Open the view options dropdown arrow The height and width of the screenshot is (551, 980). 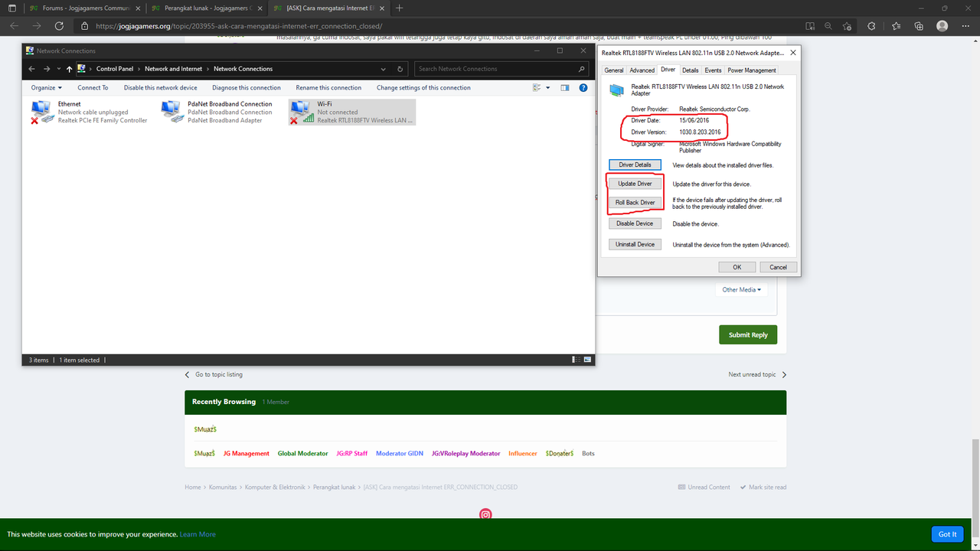(548, 88)
